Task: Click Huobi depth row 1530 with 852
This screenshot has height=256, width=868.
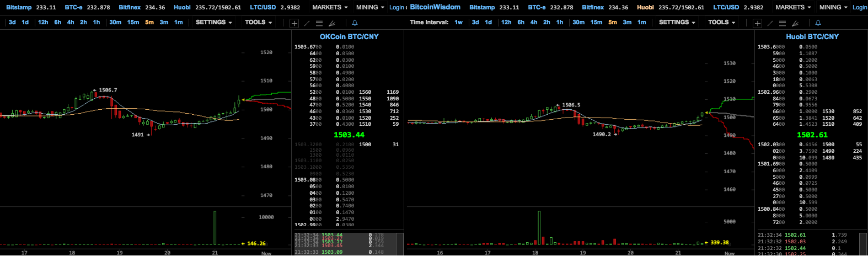Action: tap(842, 111)
